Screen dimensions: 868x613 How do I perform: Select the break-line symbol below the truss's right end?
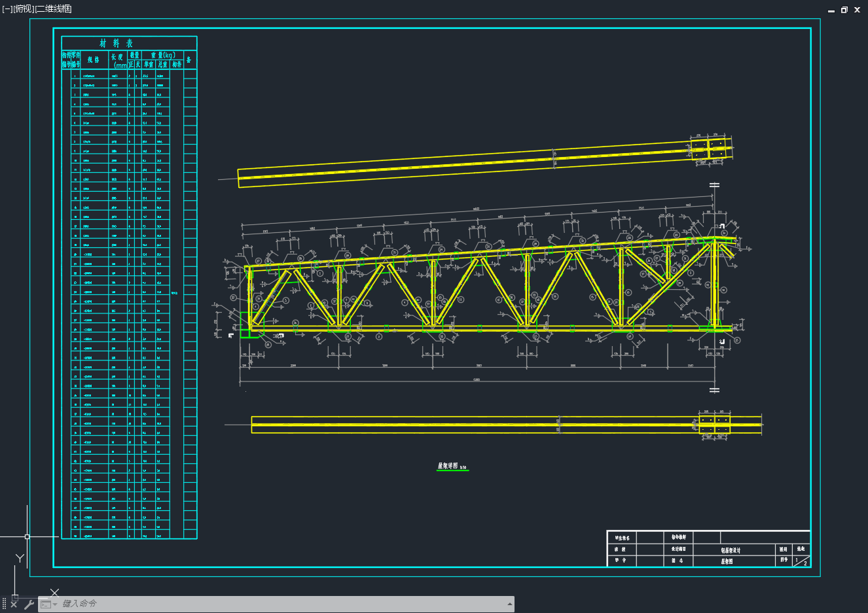coord(714,390)
